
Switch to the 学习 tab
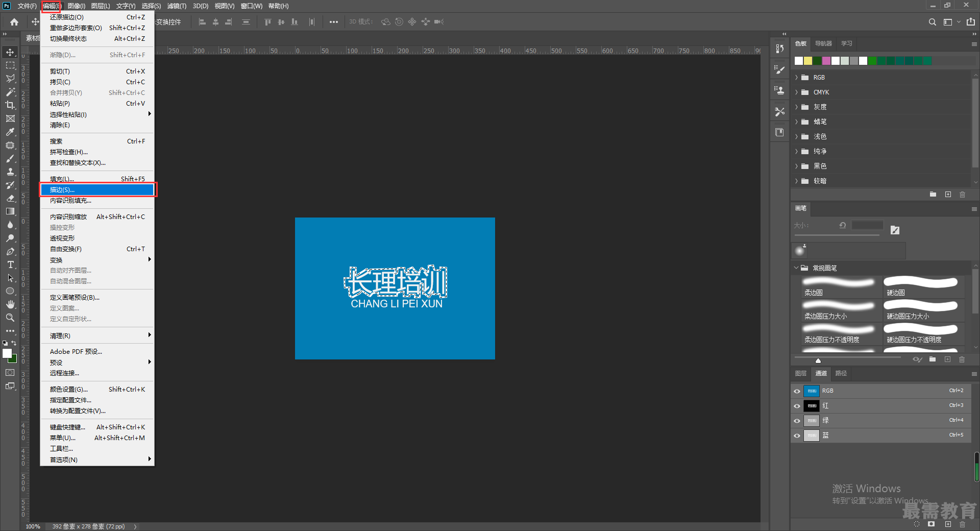[847, 44]
